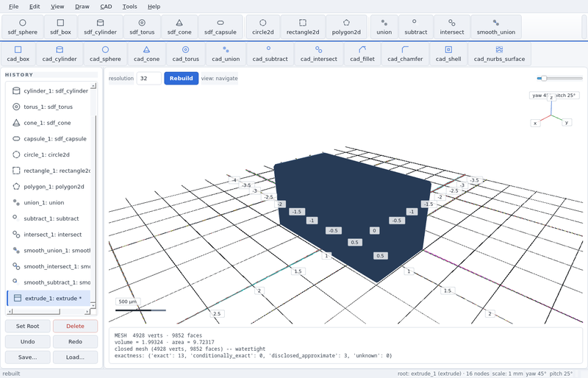This screenshot has width=588, height=378.
Task: Click the Rebuild button
Action: [x=181, y=79]
